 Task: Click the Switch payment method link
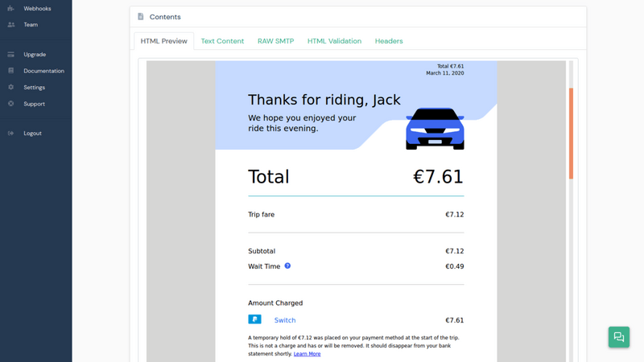(x=285, y=320)
